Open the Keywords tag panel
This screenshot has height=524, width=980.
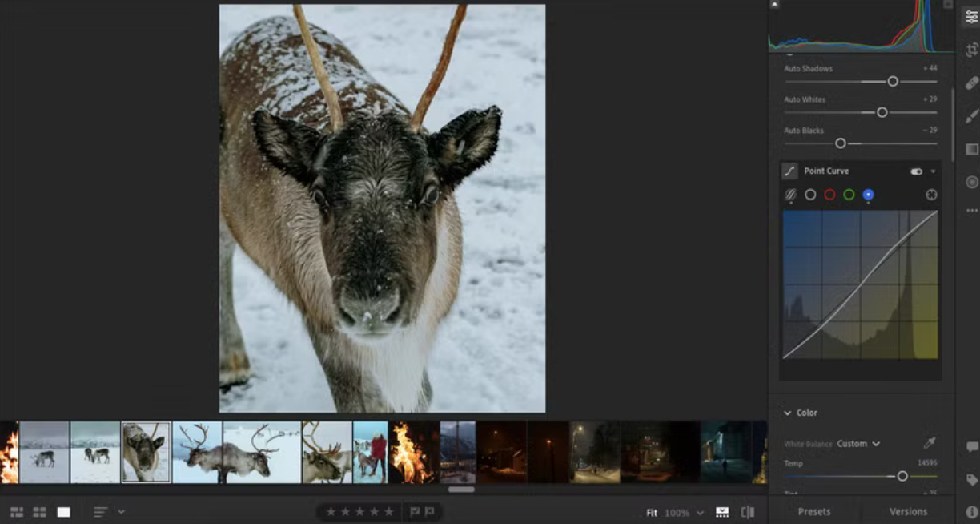click(x=971, y=480)
